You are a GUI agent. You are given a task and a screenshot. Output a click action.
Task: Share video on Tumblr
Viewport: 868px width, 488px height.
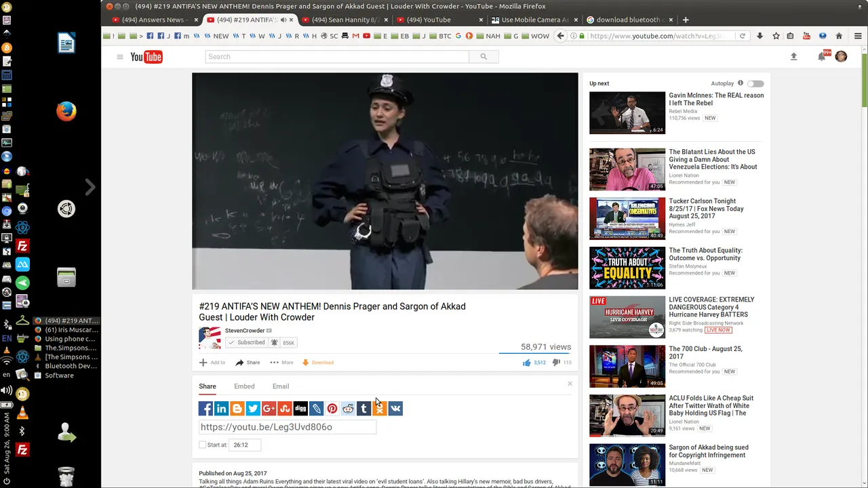tap(363, 409)
